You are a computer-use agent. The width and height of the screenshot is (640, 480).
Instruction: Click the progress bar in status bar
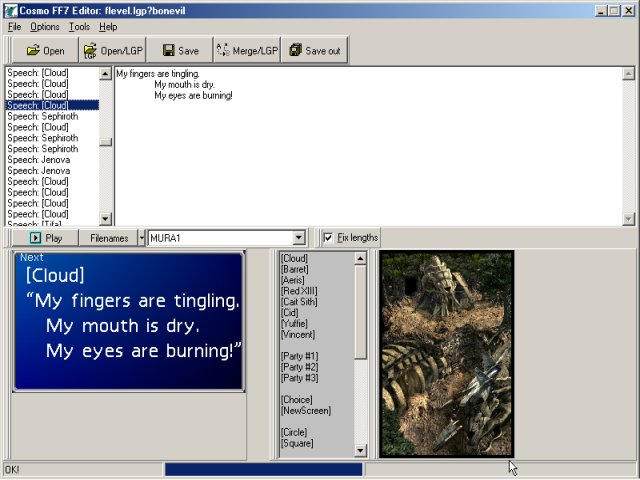264,470
